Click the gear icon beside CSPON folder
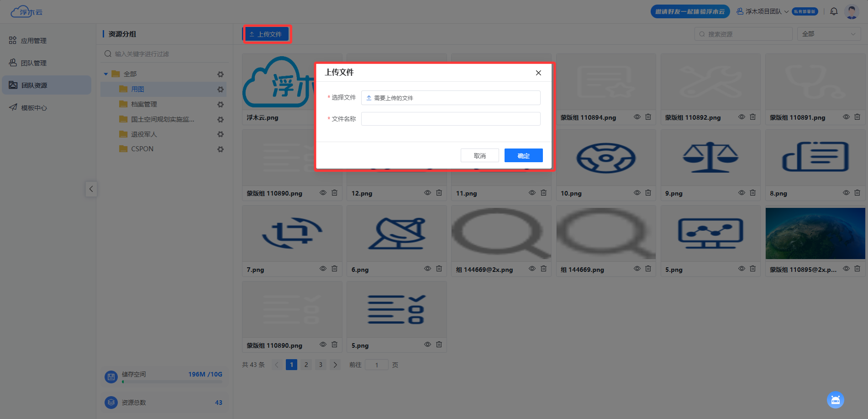The height and width of the screenshot is (419, 868). tap(221, 149)
